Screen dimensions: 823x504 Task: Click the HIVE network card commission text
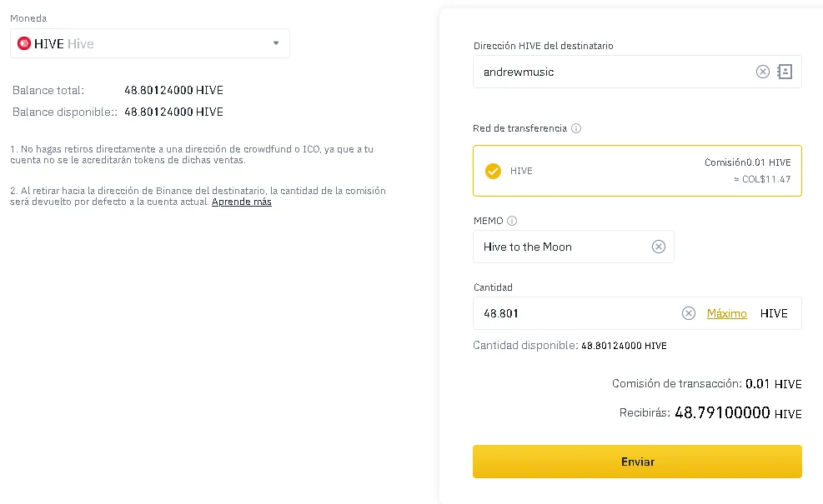click(x=747, y=162)
